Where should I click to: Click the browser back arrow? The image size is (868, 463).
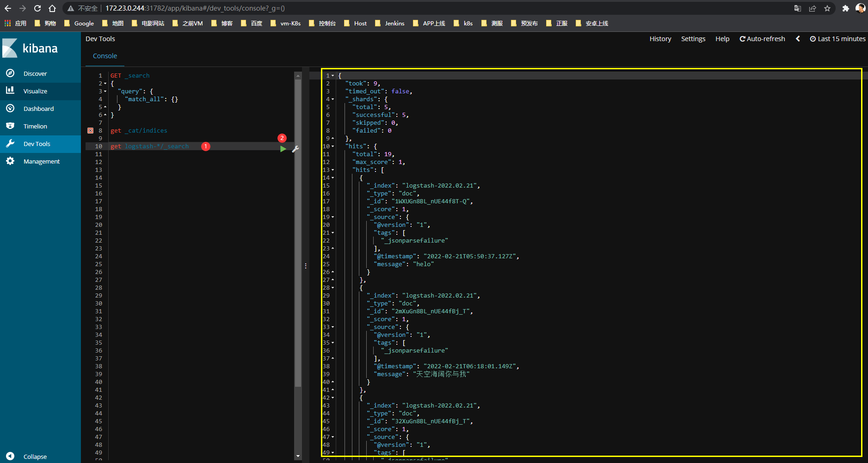tap(8, 8)
